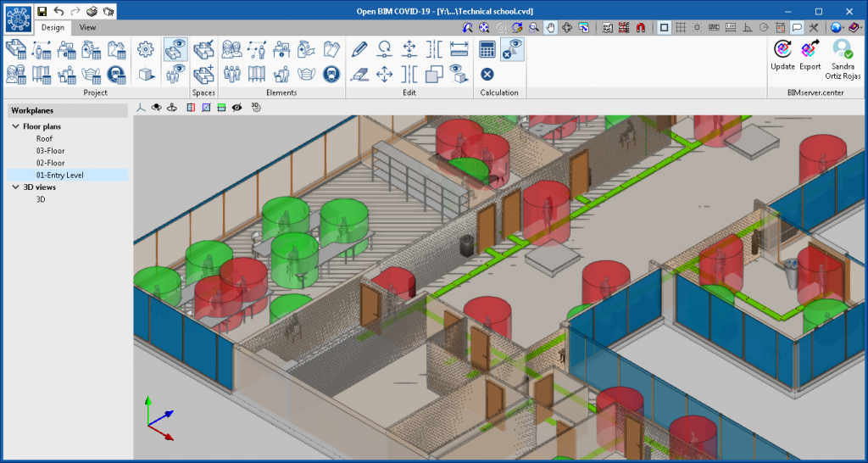Click the ruler measure icon
The height and width of the screenshot is (463, 868).
(x=459, y=48)
